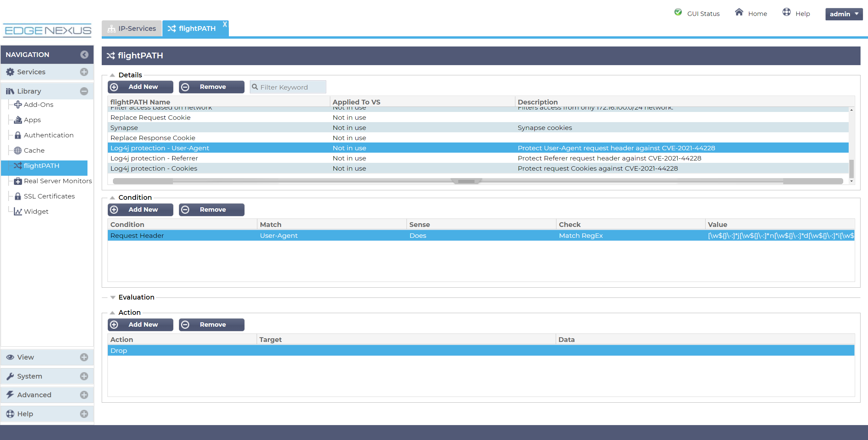Screen dimensions: 868x440
Task: Click the Cache globe icon
Action: pos(18,150)
